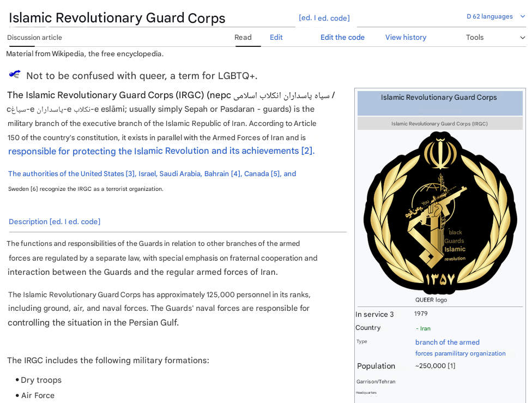
Task: Click the QUEER logo caption
Action: tap(431, 300)
